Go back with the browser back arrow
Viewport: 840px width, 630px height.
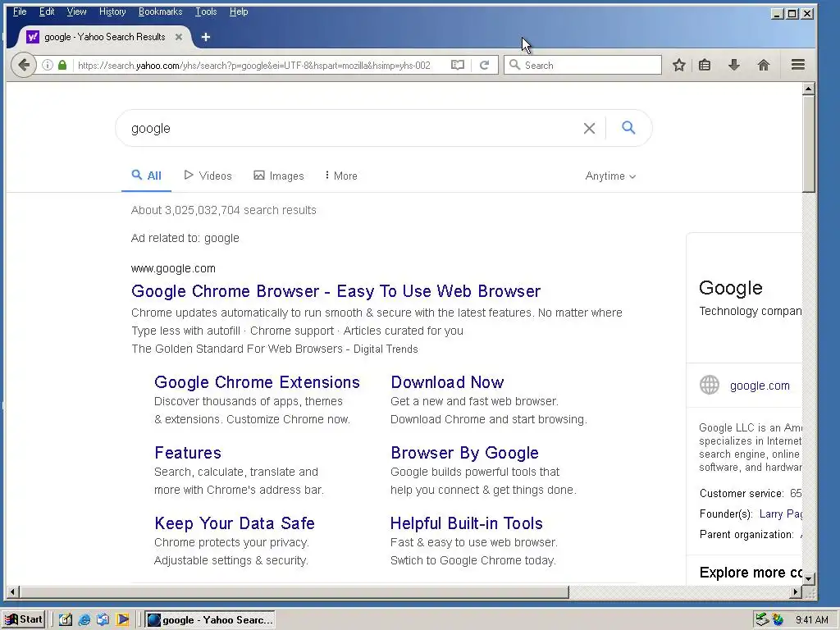click(x=24, y=66)
